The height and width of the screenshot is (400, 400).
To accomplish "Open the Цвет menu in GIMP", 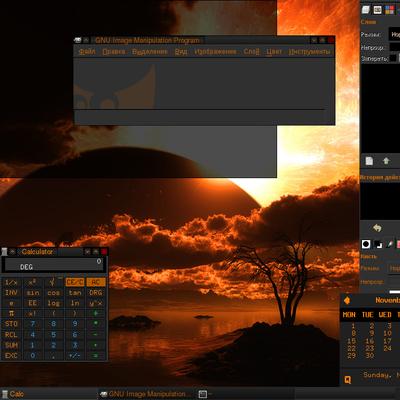I will [274, 52].
